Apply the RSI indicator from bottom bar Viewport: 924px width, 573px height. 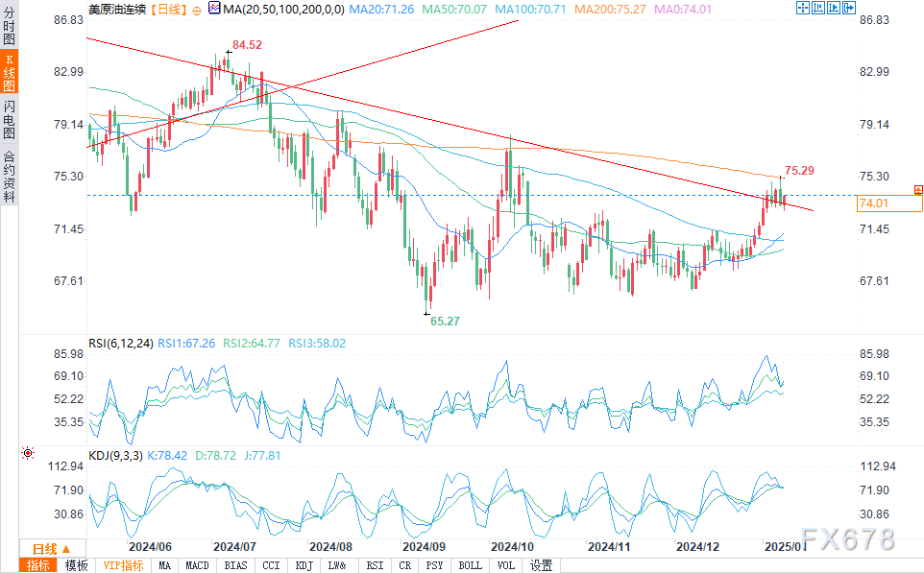(x=375, y=565)
